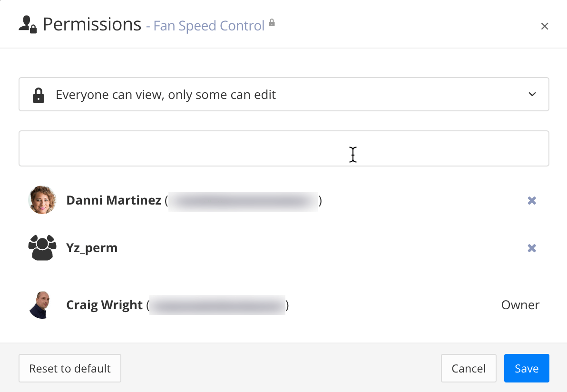
Task: Open the permission level dropdown
Action: pos(283,94)
